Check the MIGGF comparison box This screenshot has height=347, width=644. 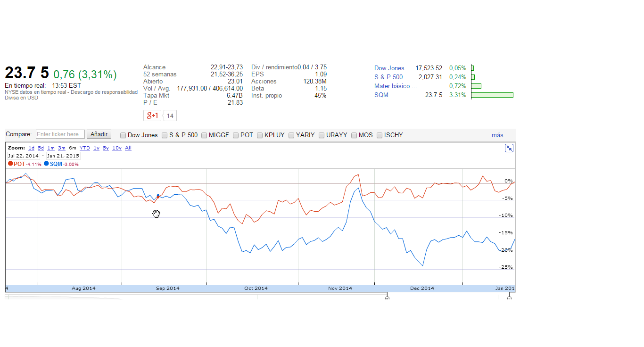tap(204, 135)
